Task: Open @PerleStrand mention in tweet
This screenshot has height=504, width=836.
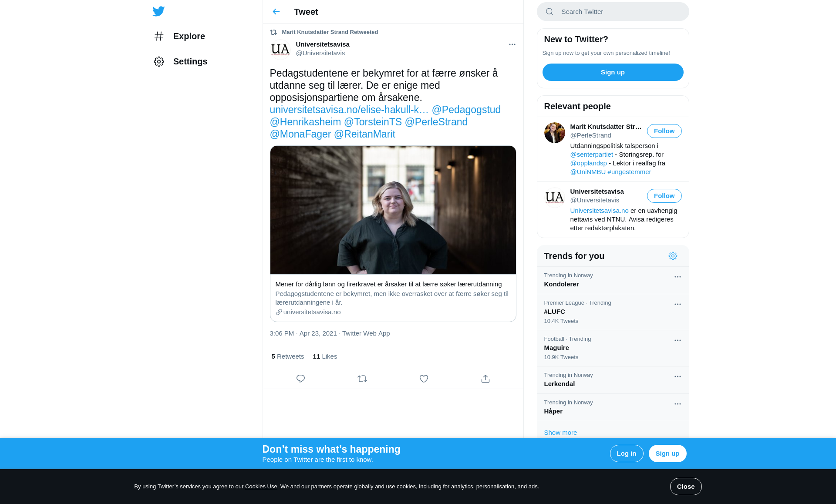Action: coord(436,122)
